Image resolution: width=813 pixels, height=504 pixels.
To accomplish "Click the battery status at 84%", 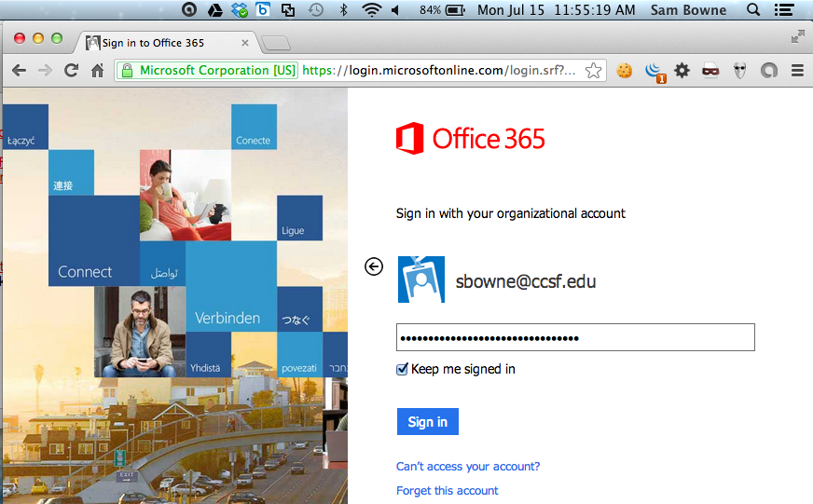I will point(442,10).
